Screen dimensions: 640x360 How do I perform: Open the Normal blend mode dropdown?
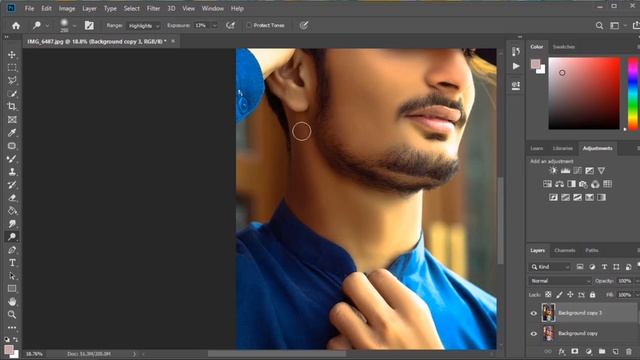click(x=560, y=281)
